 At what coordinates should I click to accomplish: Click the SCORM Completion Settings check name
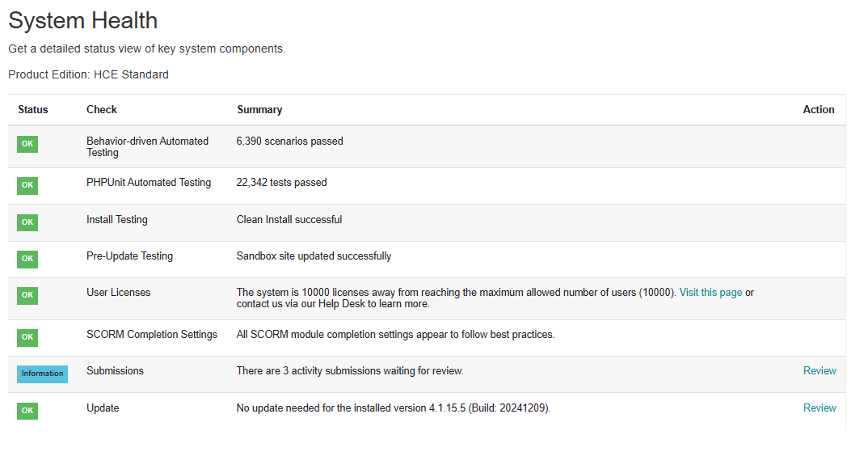click(x=152, y=335)
